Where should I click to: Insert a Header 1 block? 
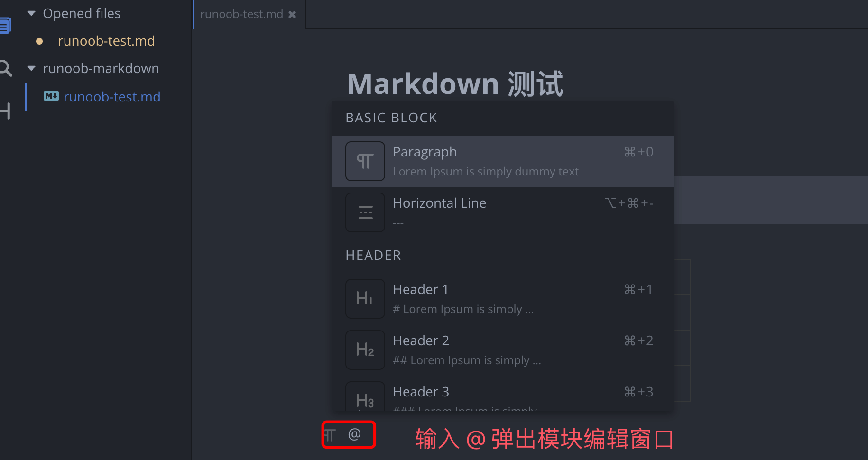click(x=503, y=299)
